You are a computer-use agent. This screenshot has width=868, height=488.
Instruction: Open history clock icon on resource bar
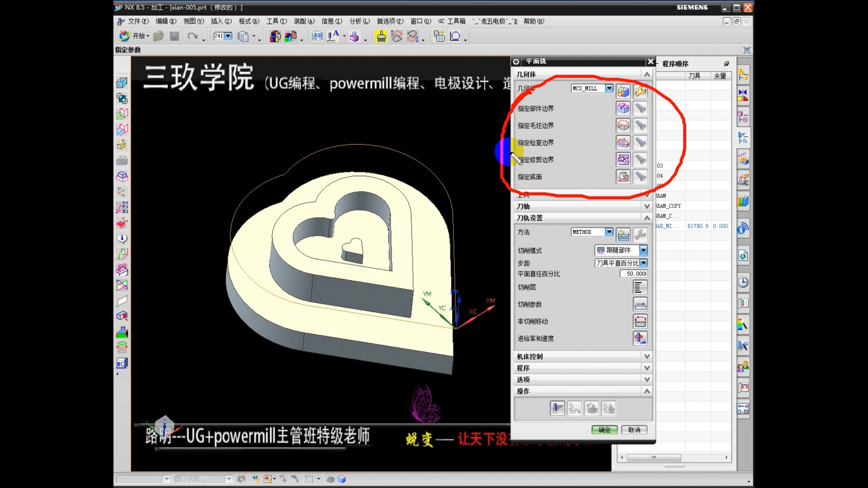pyautogui.click(x=743, y=282)
